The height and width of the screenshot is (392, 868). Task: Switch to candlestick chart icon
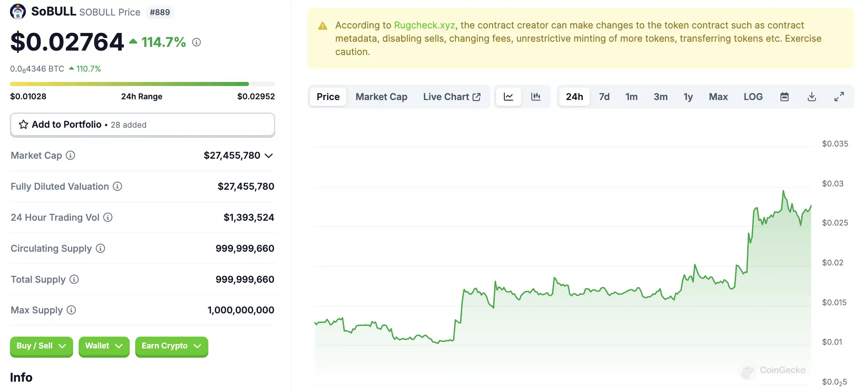tap(536, 97)
